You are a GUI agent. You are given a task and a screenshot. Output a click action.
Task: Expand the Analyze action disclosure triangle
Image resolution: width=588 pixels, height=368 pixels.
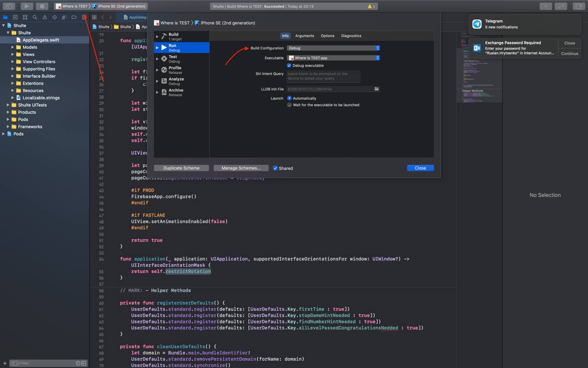pos(157,81)
